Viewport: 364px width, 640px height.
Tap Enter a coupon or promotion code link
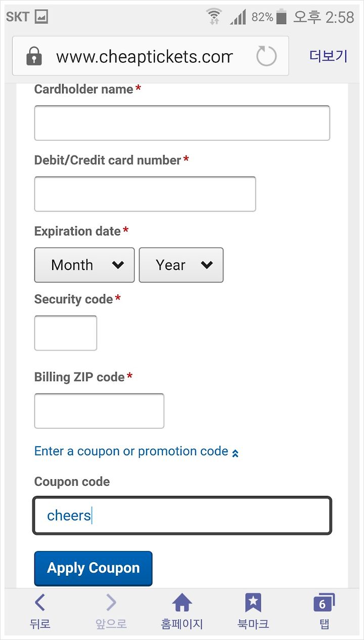[131, 451]
